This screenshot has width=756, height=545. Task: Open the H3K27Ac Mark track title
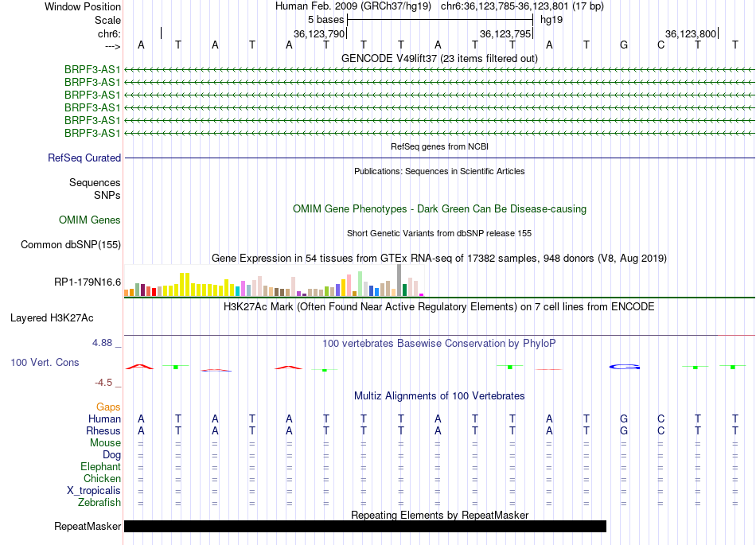[439, 306]
